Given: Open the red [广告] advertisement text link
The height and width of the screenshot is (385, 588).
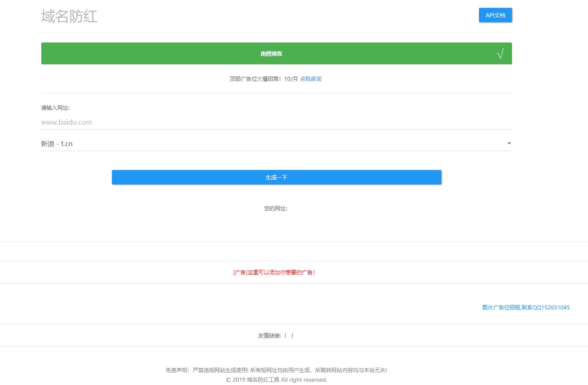Looking at the screenshot, I should [274, 272].
